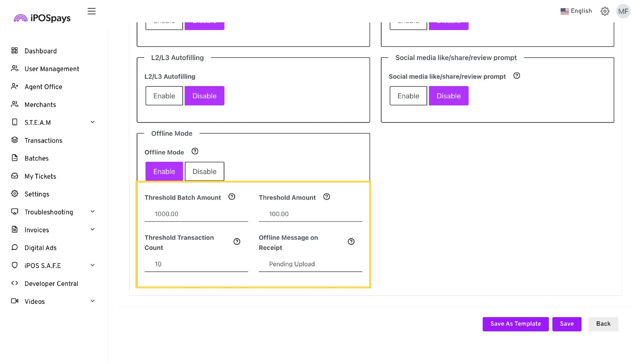This screenshot has height=364, width=644.
Task: Click the iPOSpays logo
Action: pos(42,18)
